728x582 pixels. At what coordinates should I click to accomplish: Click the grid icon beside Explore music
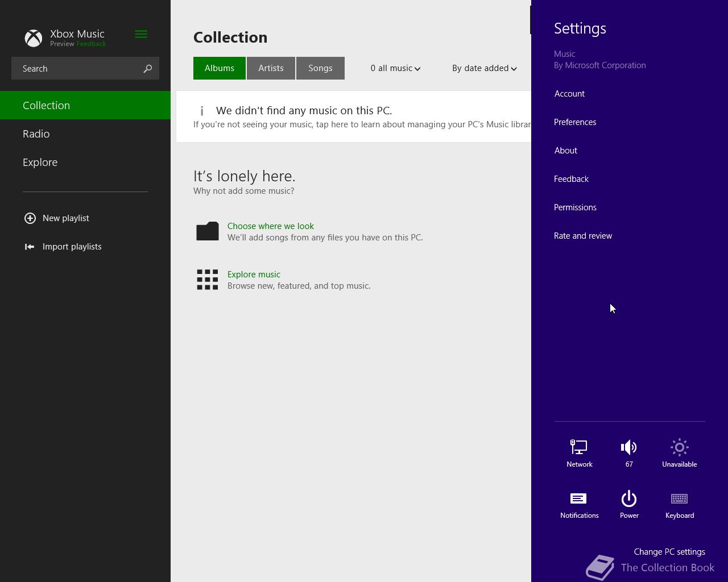coord(208,280)
